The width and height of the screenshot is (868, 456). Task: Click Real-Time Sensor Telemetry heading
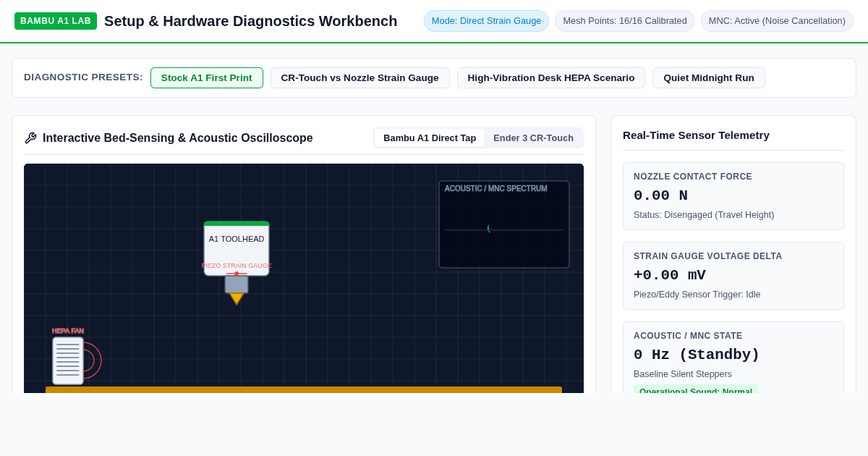tap(696, 135)
